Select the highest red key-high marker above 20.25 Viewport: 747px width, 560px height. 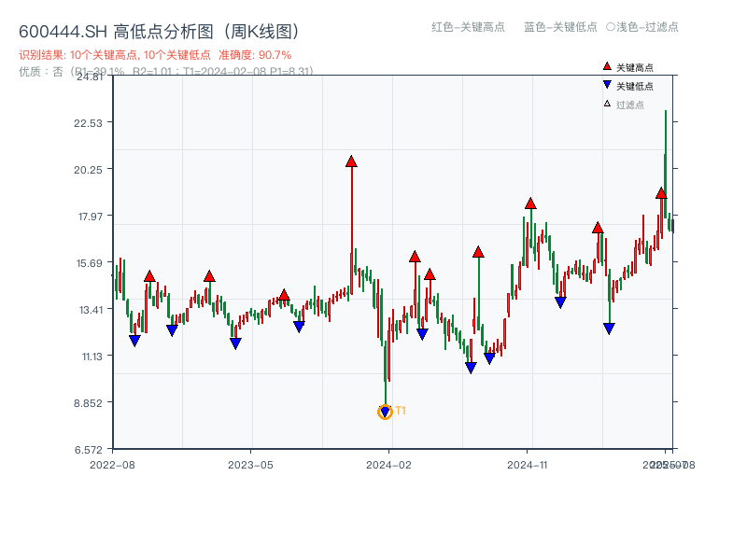tap(351, 161)
